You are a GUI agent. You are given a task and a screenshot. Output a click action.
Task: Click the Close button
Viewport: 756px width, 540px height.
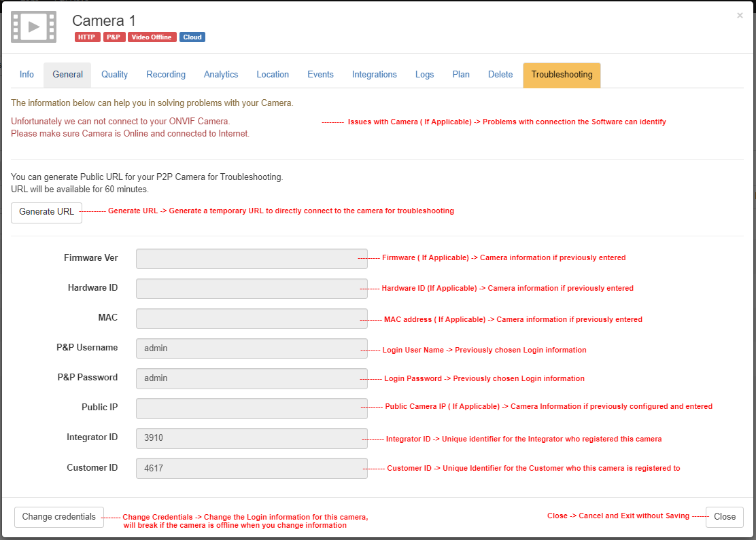tap(725, 517)
